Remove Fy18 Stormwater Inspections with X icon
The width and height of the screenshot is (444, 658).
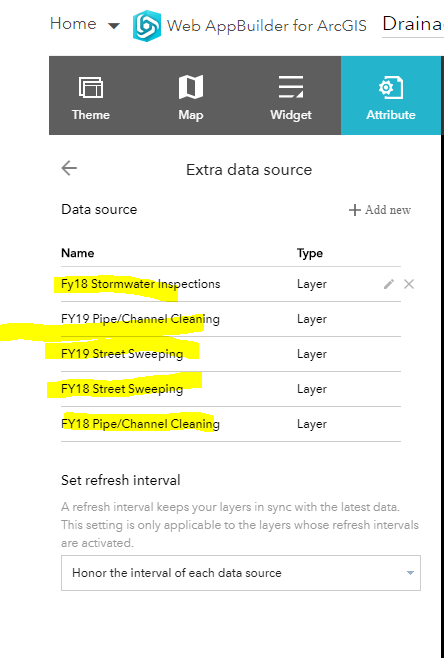tap(409, 284)
